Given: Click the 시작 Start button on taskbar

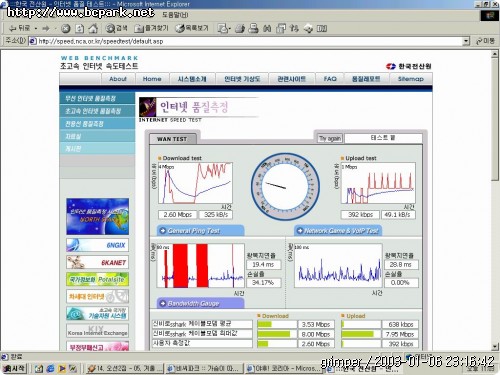Looking at the screenshot, I should 14,368.
